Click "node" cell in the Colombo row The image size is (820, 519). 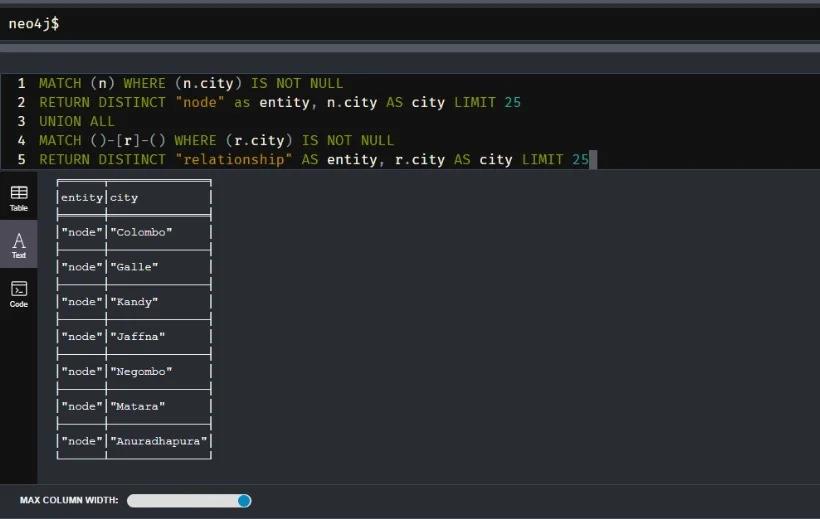click(82, 232)
